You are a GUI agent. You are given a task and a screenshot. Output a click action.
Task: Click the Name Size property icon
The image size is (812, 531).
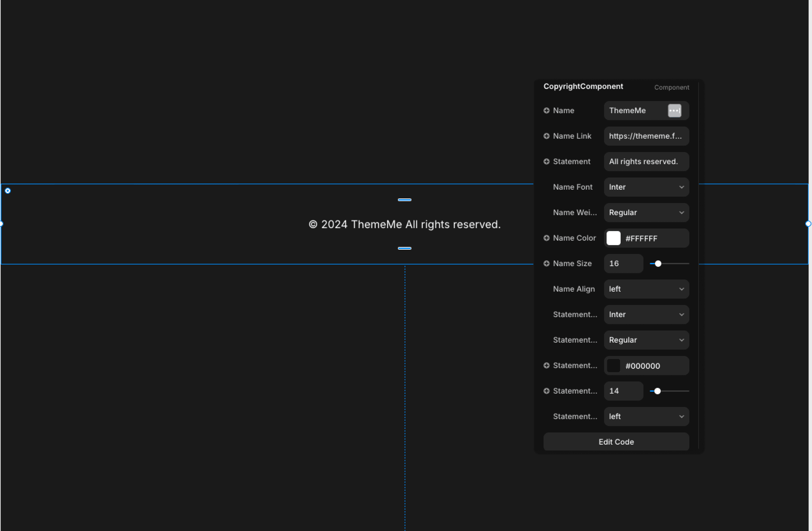point(546,263)
